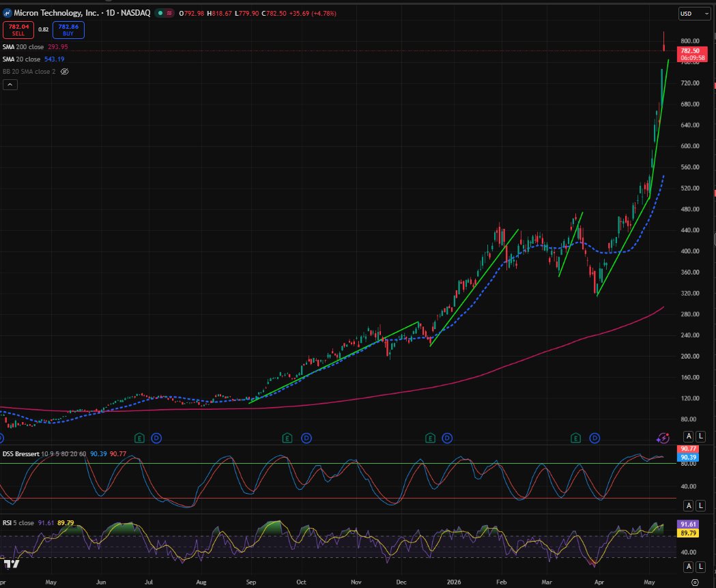Click the 0.82 spread value

point(44,29)
